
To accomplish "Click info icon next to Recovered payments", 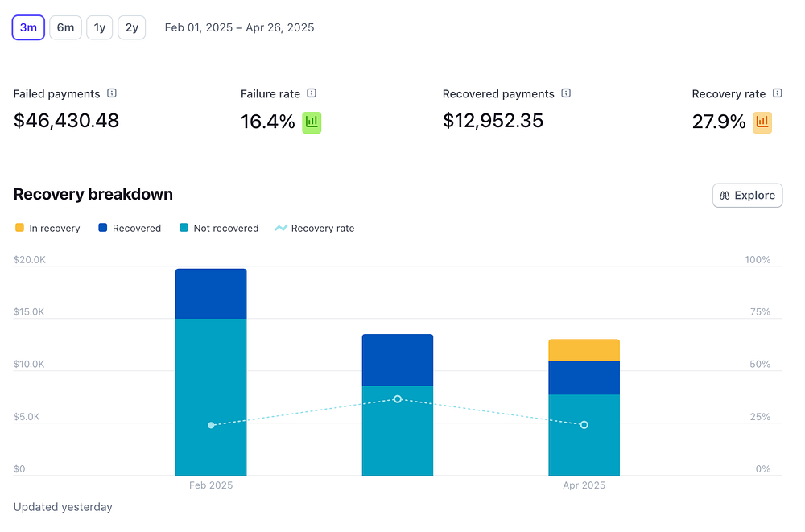I will point(566,93).
